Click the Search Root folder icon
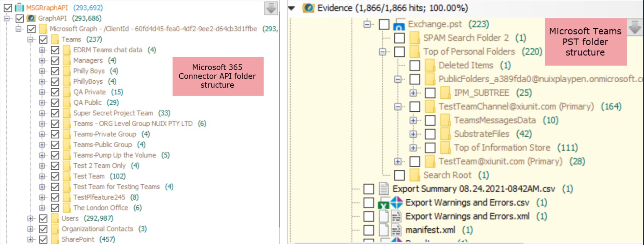This screenshot has height=245, width=644. click(415, 175)
